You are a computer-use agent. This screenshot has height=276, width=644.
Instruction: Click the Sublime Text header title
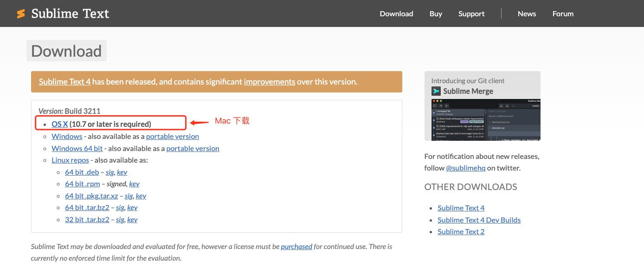70,13
